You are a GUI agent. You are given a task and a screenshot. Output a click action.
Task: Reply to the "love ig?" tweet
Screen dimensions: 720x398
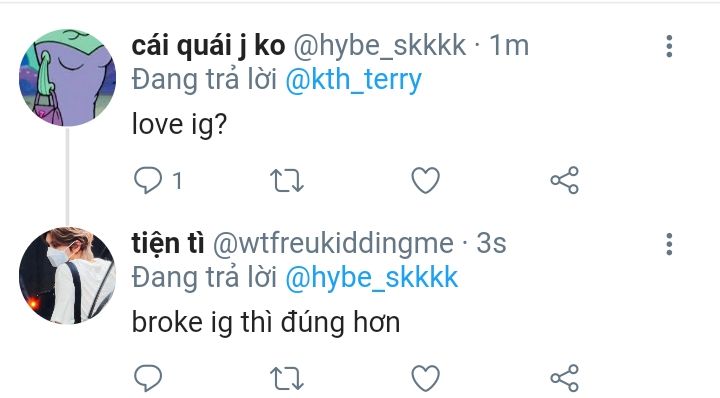point(148,180)
